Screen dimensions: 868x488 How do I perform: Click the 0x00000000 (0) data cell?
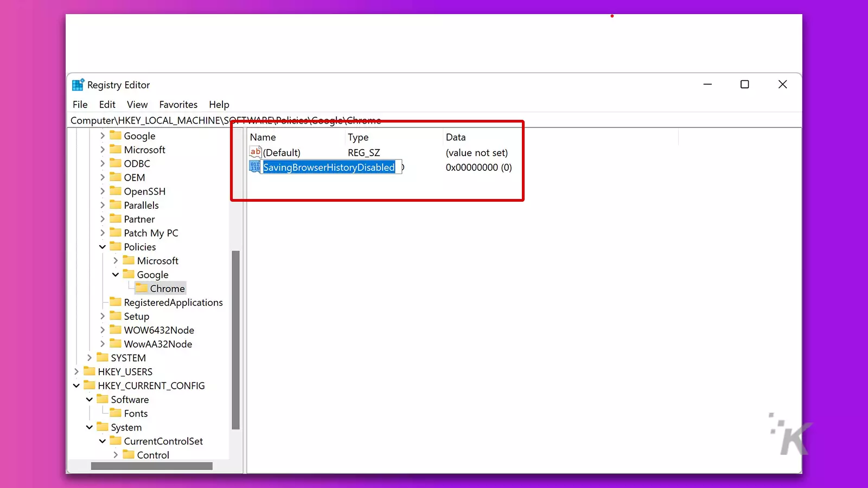pyautogui.click(x=478, y=168)
